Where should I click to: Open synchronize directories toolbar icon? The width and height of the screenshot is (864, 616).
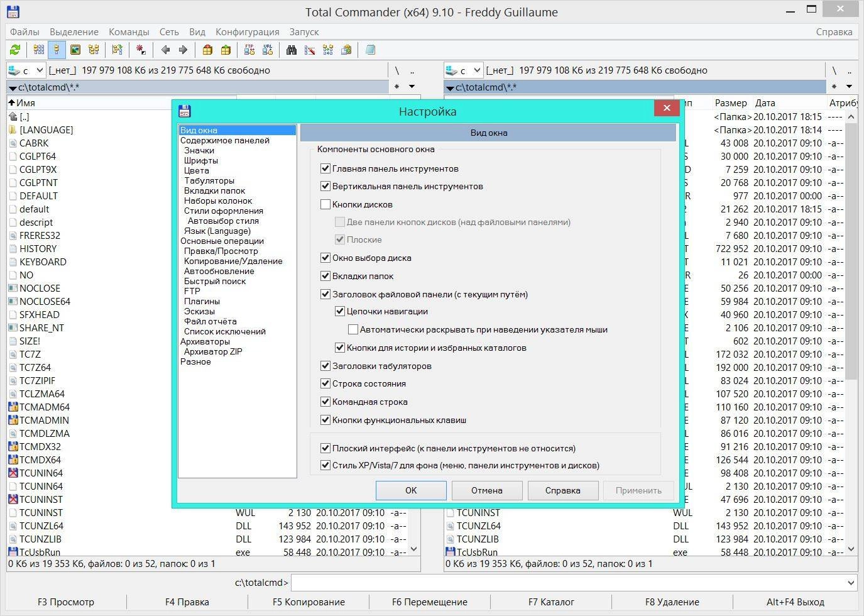tap(327, 50)
